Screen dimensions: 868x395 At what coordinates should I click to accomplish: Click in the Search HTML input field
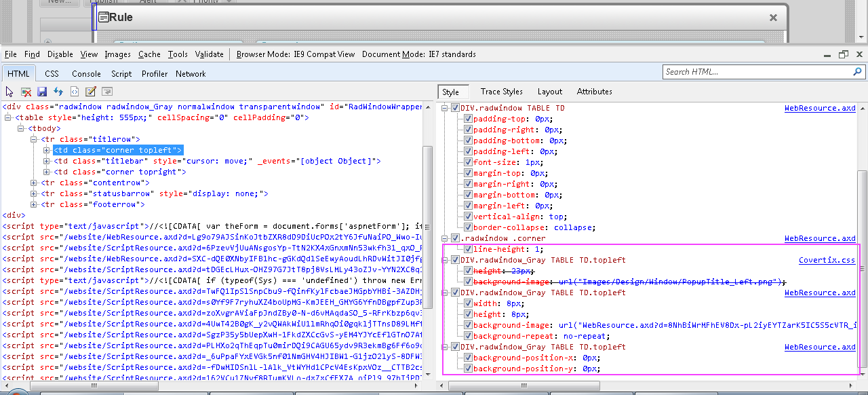tap(757, 71)
